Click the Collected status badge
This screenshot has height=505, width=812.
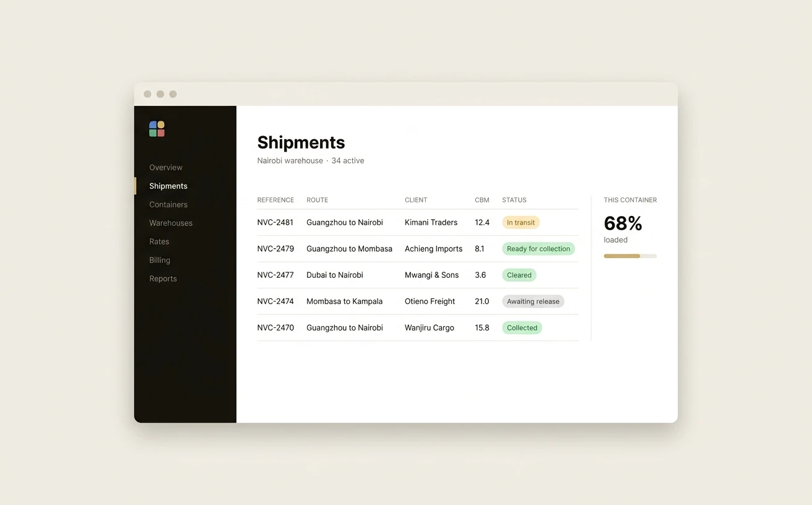[x=522, y=327]
